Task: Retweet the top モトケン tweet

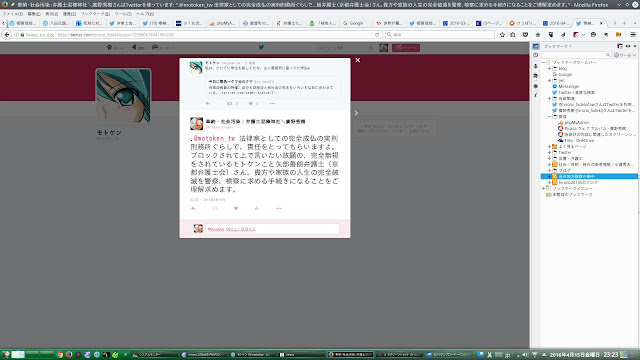Action: point(229,103)
